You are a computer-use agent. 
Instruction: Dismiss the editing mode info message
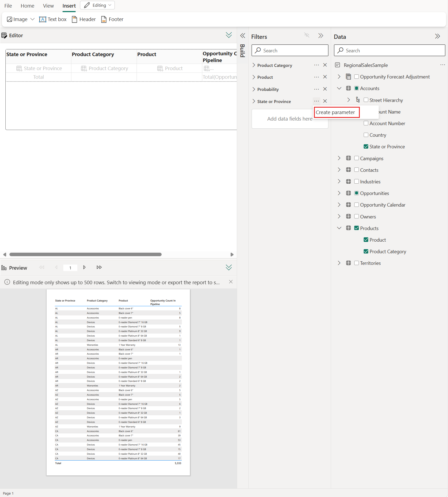(231, 282)
